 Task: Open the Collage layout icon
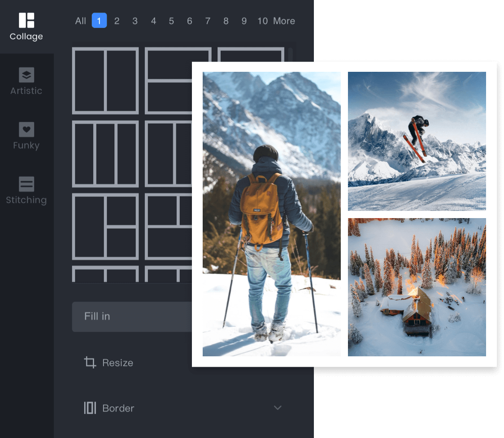point(26,20)
